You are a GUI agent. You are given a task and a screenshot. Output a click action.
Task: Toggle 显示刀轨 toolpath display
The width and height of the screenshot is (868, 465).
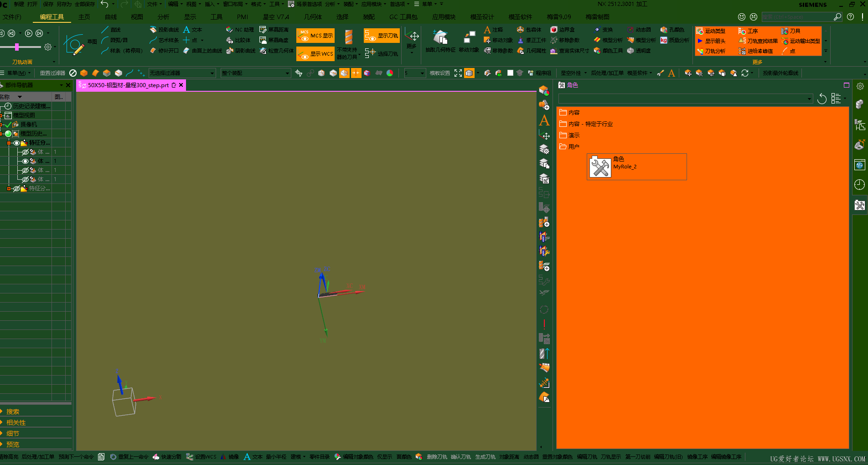[382, 36]
